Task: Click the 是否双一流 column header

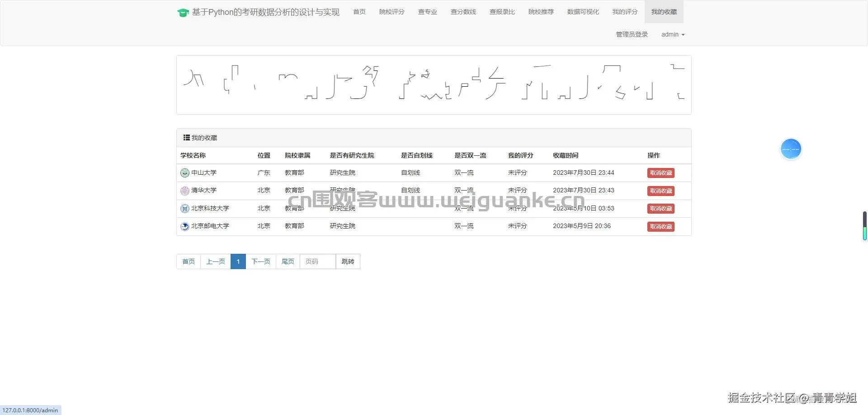Action: pos(470,155)
